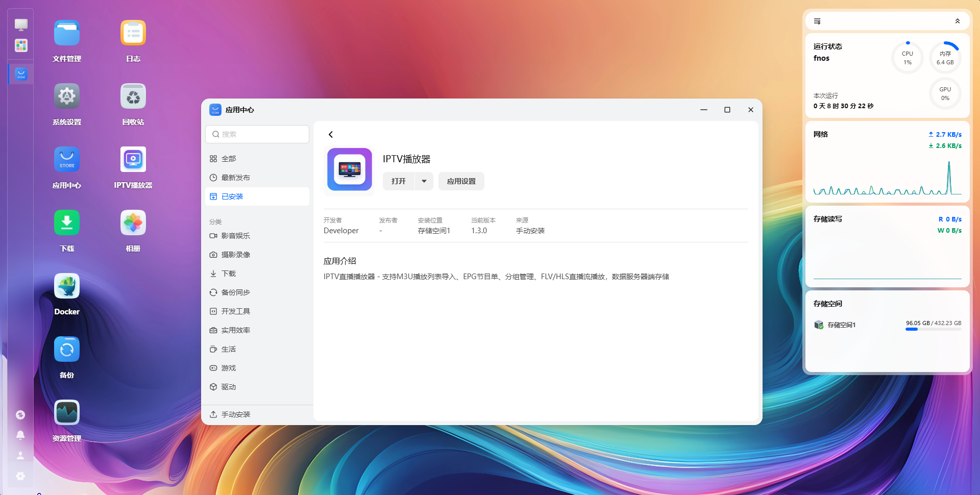Open the 回收站 desktop icon
Viewport: 980px width, 495px height.
tap(133, 96)
